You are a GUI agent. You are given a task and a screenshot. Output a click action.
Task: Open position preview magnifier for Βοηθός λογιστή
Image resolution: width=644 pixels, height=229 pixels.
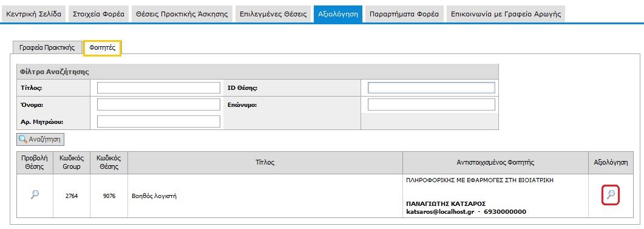[x=35, y=195]
